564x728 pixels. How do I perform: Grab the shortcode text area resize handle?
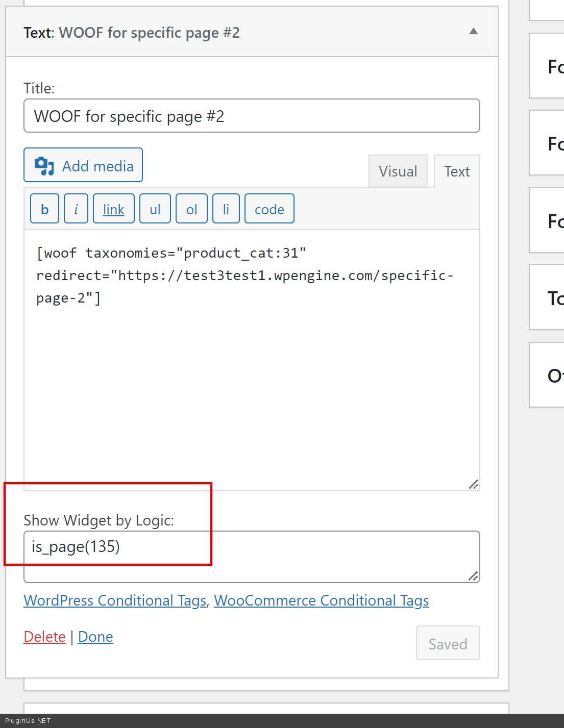[x=474, y=484]
